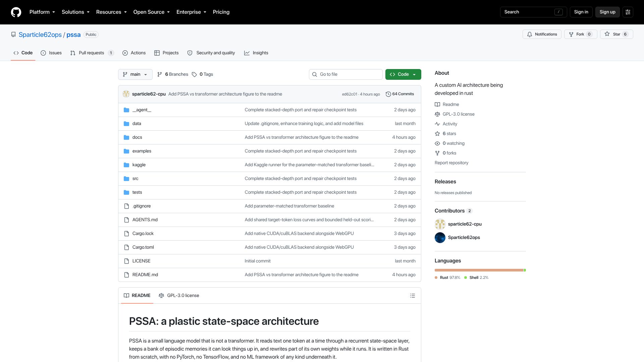
Task: Switch to the Issues tab
Action: pos(51,53)
